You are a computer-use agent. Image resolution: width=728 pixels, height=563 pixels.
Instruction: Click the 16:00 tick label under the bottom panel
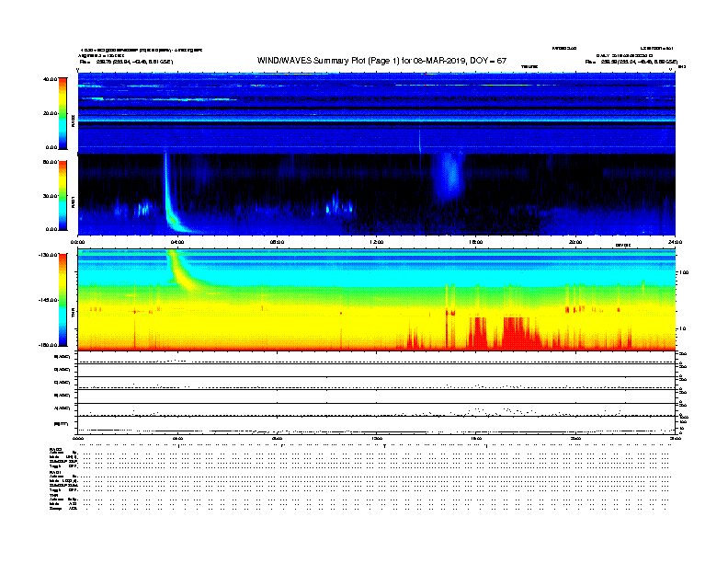[476, 438]
